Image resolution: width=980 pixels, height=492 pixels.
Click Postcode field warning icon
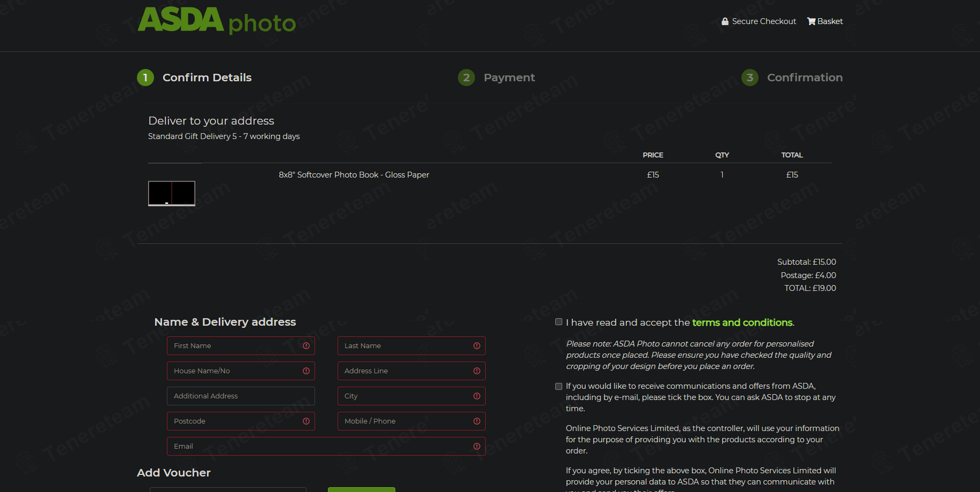pyautogui.click(x=306, y=421)
